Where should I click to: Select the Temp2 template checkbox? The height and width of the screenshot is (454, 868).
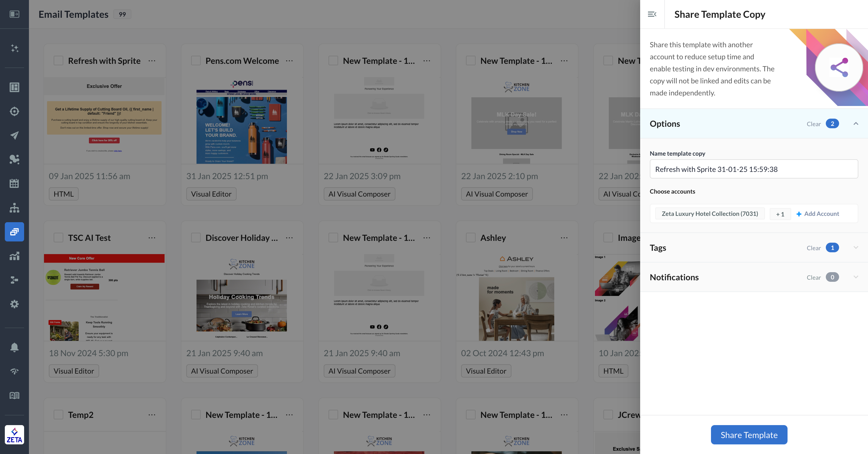tap(59, 415)
